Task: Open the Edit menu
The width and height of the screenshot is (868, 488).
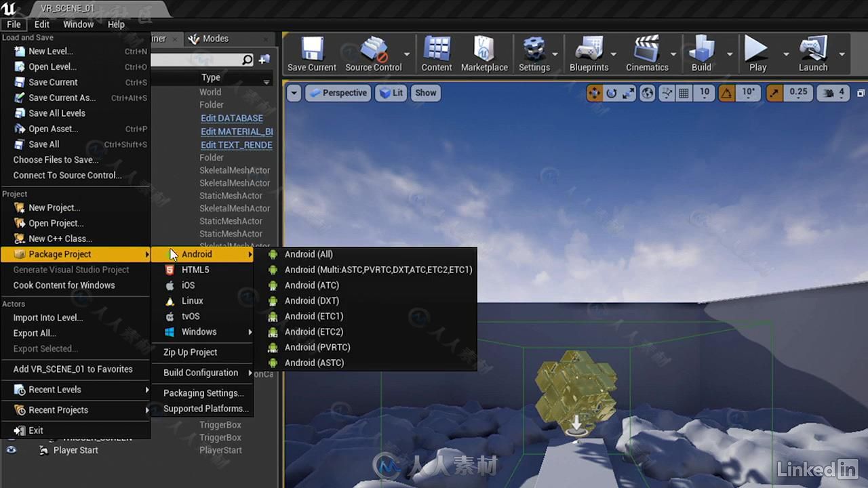Action: point(42,24)
